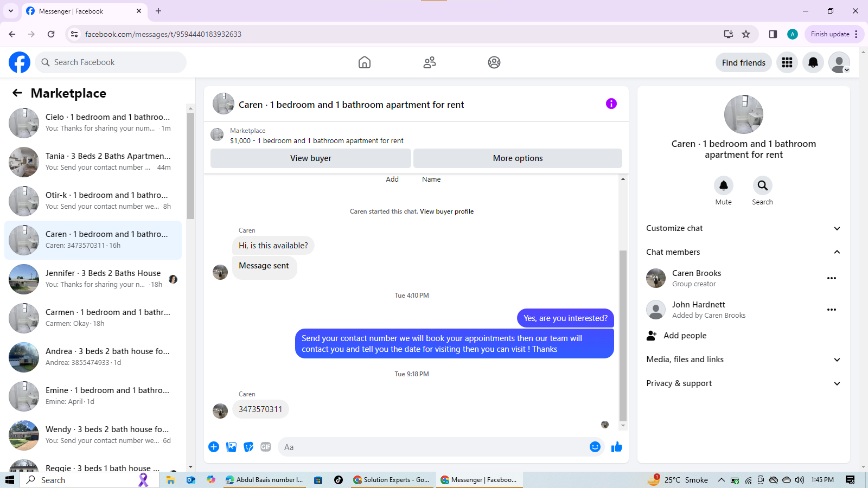Open the Otir-k 1 bedroom conversation
Viewport: 868px width, 488px height.
pos(93,201)
